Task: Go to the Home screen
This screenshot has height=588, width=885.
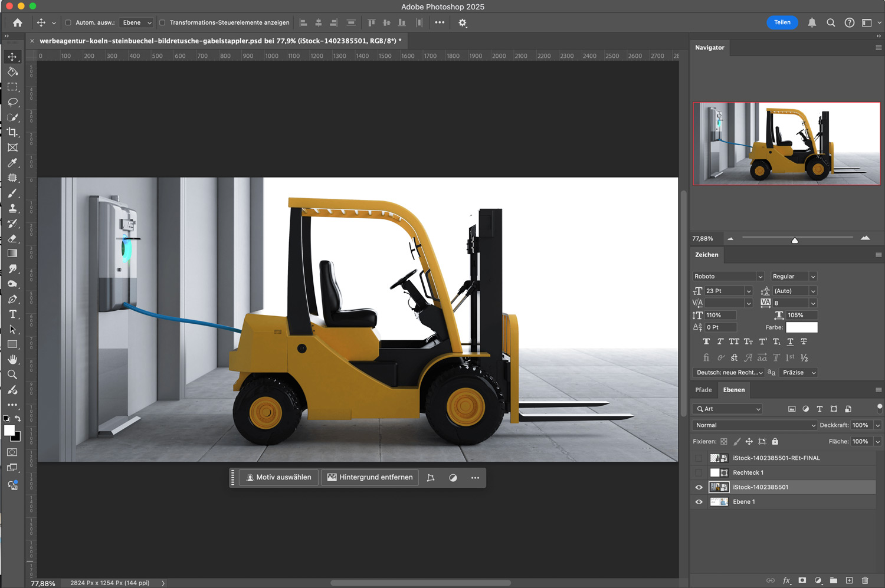Action: [x=18, y=22]
